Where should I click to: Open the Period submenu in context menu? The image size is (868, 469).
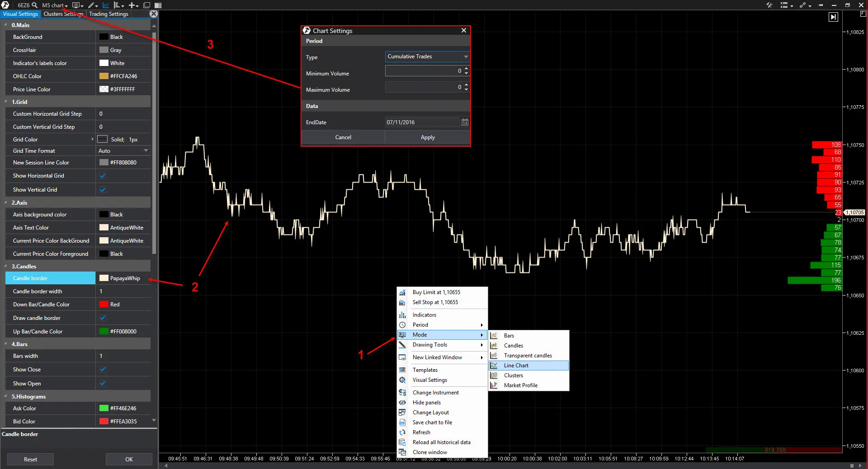tap(442, 325)
